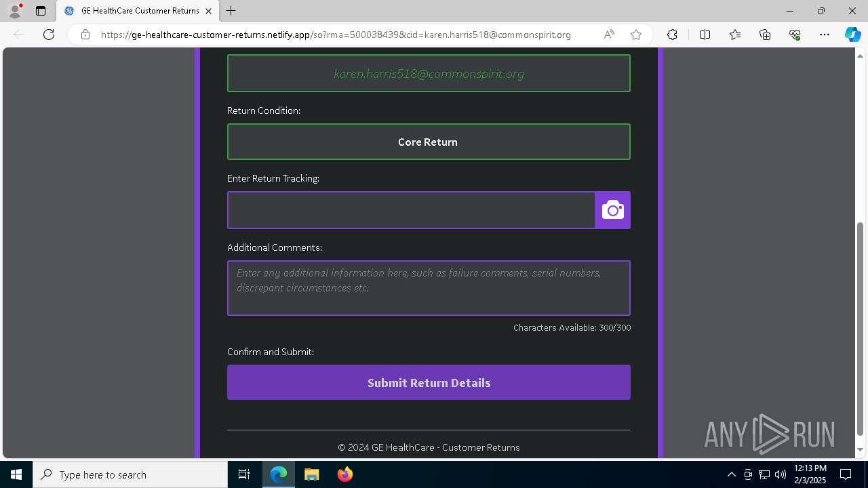Open volume tray icon
This screenshot has width=868, height=488.
click(781, 474)
